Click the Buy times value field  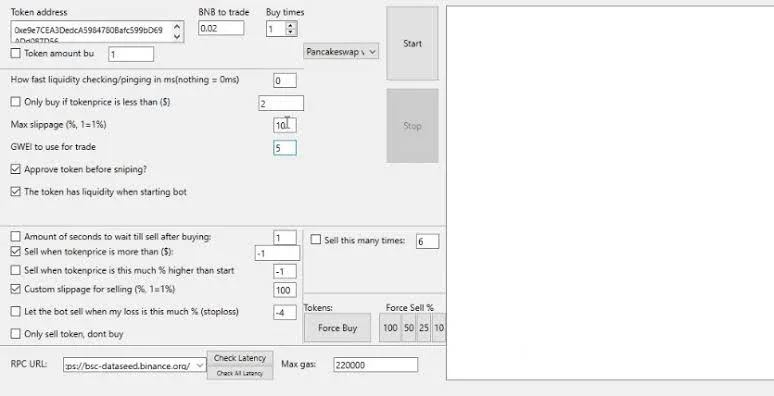pos(276,29)
